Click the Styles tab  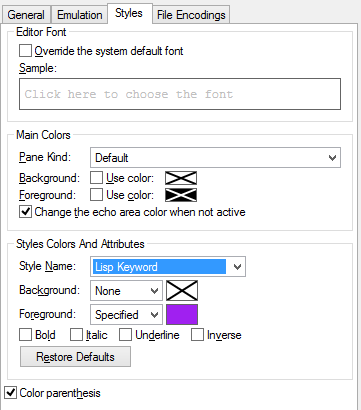click(x=129, y=13)
